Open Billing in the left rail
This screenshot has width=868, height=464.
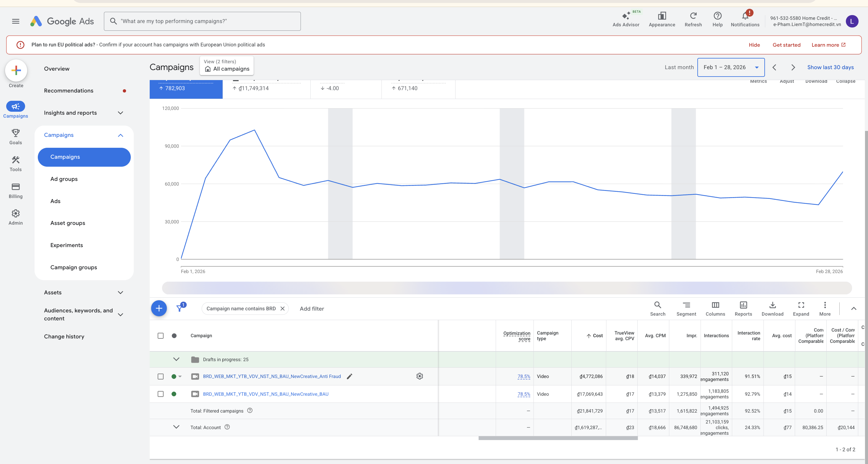pyautogui.click(x=15, y=191)
